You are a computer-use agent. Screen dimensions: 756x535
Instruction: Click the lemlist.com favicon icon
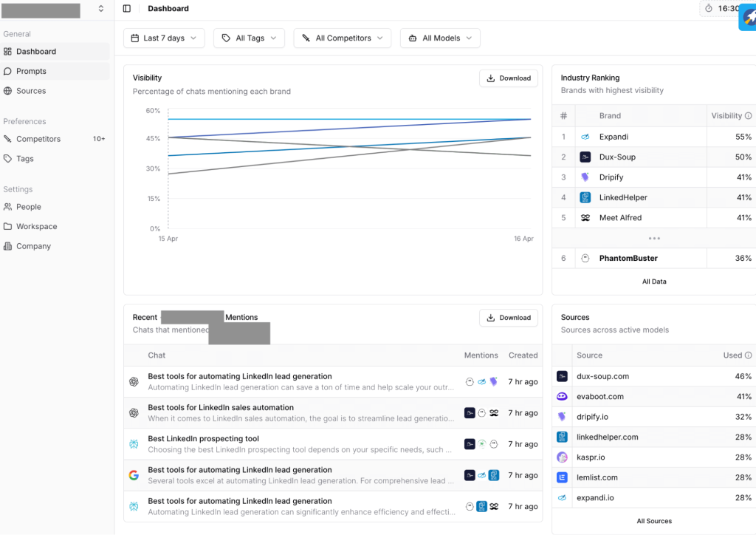[562, 478]
